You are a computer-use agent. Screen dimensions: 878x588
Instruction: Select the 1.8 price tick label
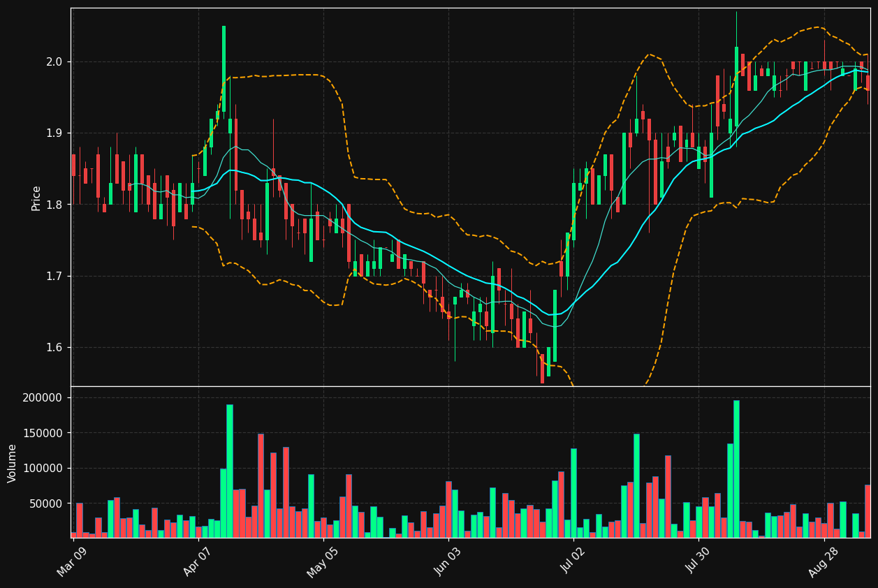tap(54, 205)
